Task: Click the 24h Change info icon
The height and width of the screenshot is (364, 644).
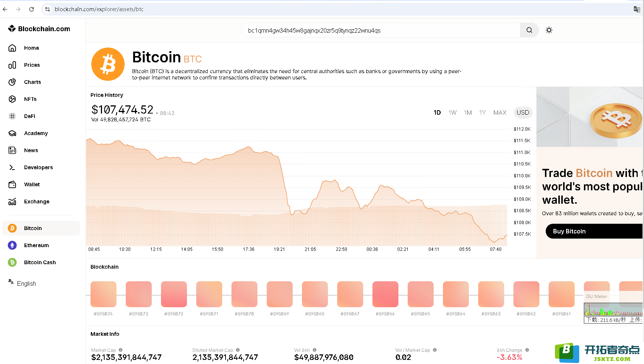Action: pyautogui.click(x=527, y=350)
